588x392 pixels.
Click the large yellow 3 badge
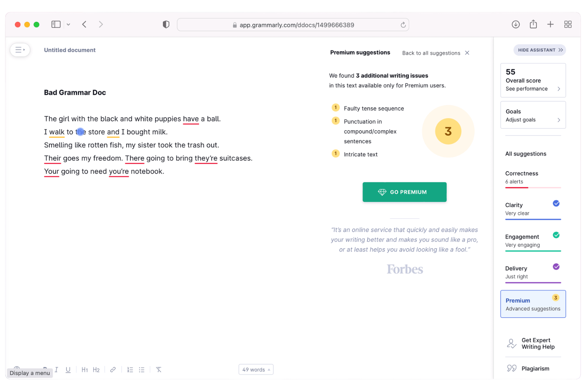pos(448,131)
